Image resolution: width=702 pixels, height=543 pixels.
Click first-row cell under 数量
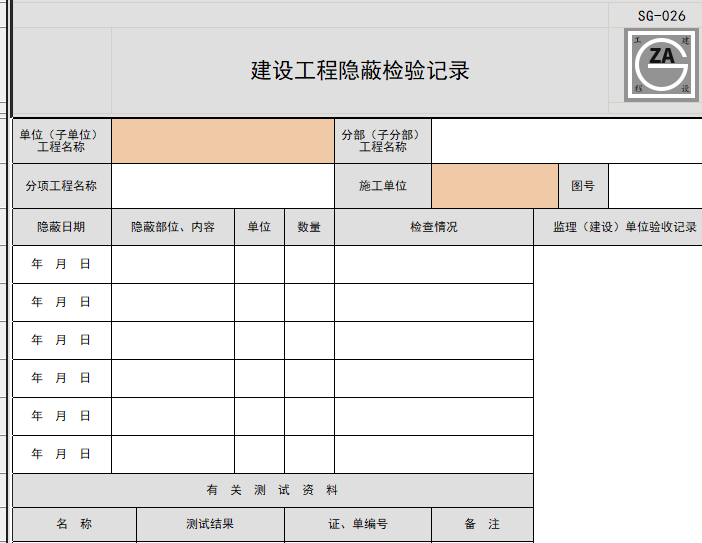pos(309,264)
